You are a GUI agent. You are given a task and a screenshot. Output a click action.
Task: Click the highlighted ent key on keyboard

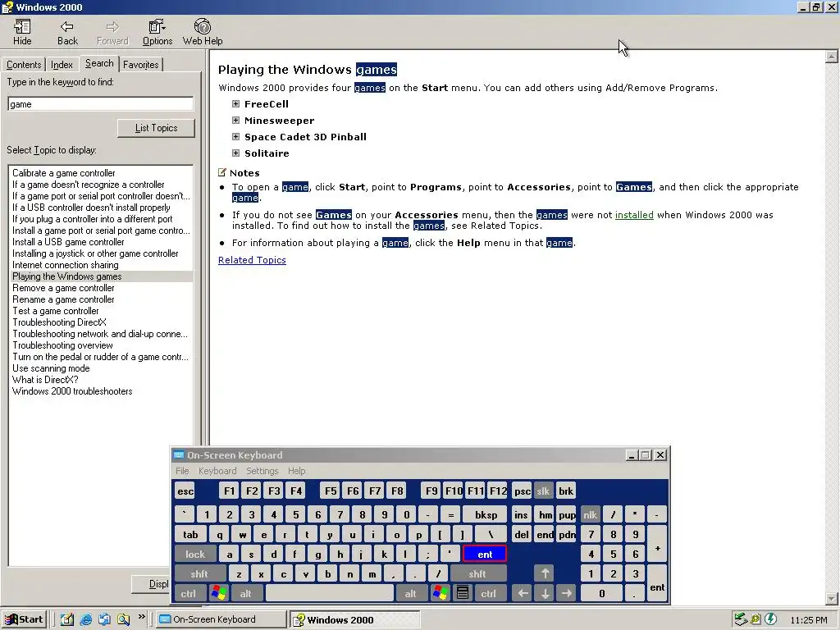coord(484,555)
